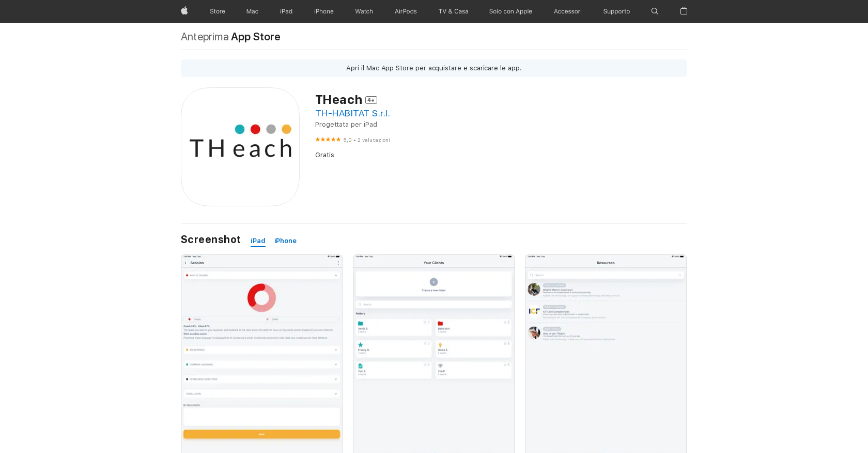Open the shopping bag icon
Image resolution: width=868 pixels, height=453 pixels.
(x=684, y=11)
